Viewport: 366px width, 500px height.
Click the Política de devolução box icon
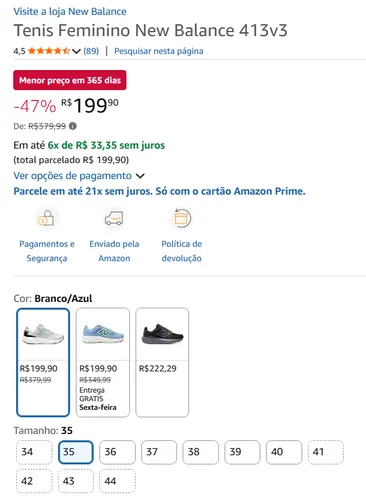coord(182,218)
